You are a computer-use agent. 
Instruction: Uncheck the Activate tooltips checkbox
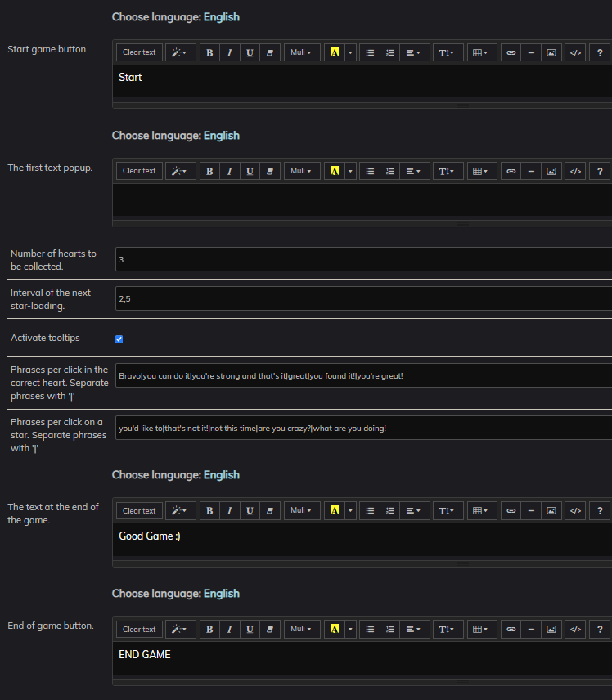(119, 339)
